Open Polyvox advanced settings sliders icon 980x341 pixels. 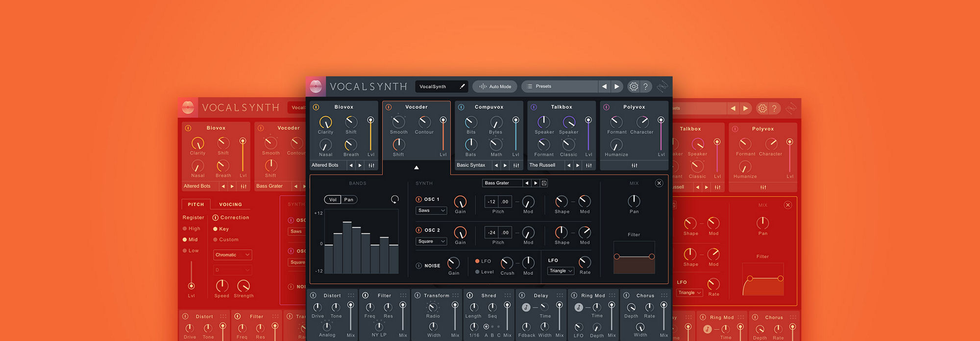(x=635, y=165)
